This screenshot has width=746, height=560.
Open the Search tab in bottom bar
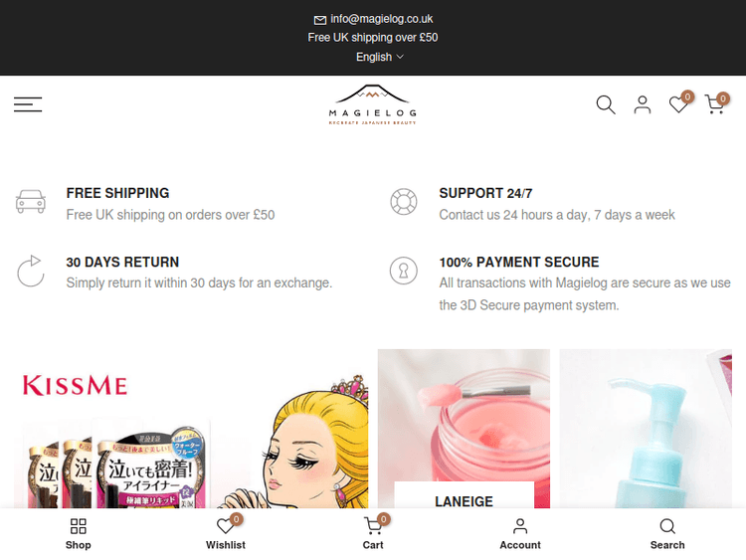point(667,534)
